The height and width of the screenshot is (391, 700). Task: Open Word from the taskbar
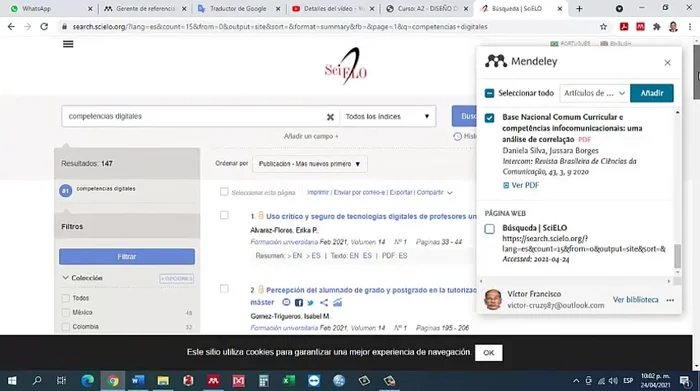pos(138,381)
